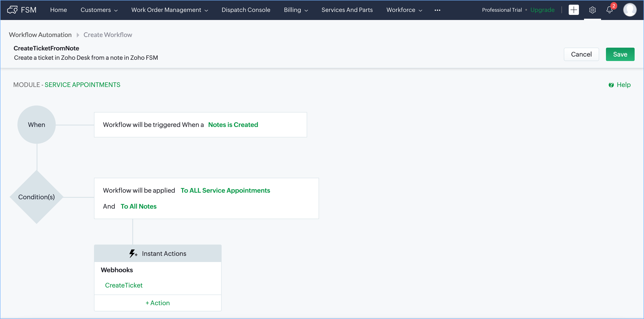644x319 pixels.
Task: Open the CreateTicket webhook link
Action: [124, 285]
